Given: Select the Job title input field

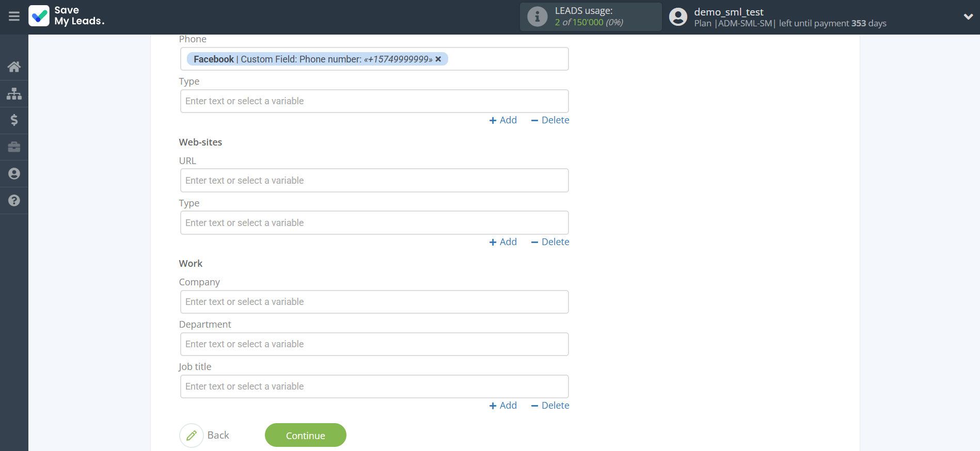Looking at the screenshot, I should click(x=374, y=386).
